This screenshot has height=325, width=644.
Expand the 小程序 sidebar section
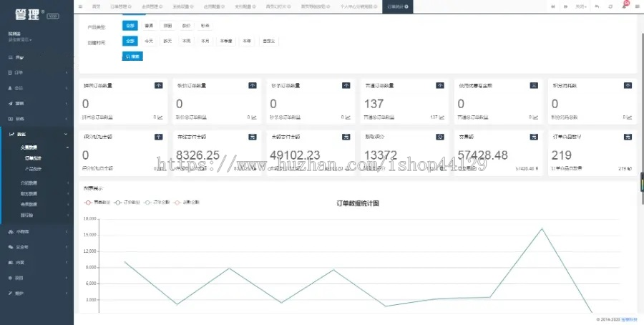point(37,232)
